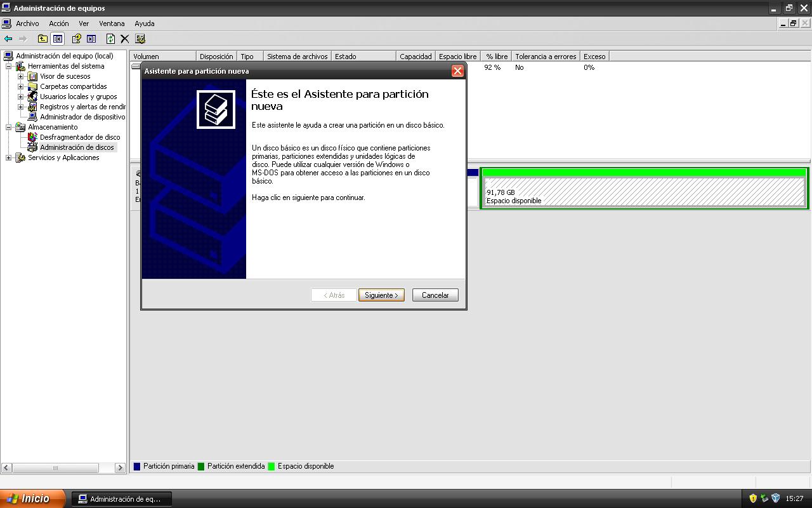Open the Acción menu
The width and height of the screenshot is (812, 508).
(x=58, y=23)
